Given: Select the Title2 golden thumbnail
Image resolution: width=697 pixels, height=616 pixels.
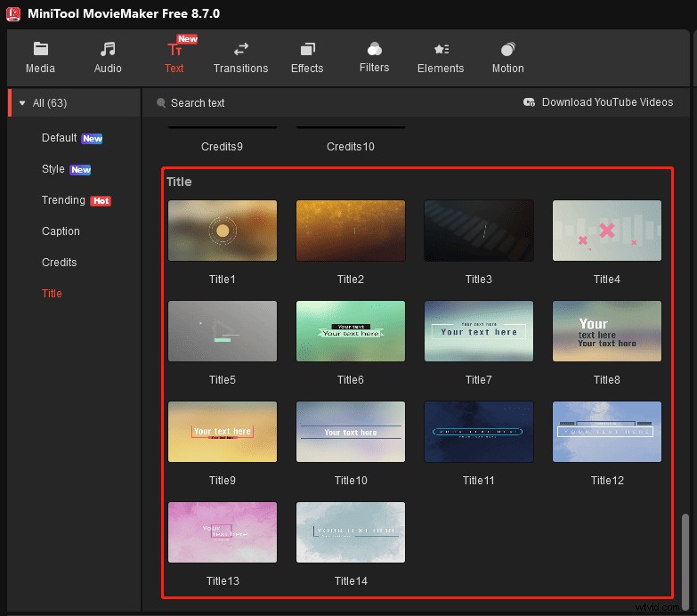Looking at the screenshot, I should pyautogui.click(x=350, y=231).
